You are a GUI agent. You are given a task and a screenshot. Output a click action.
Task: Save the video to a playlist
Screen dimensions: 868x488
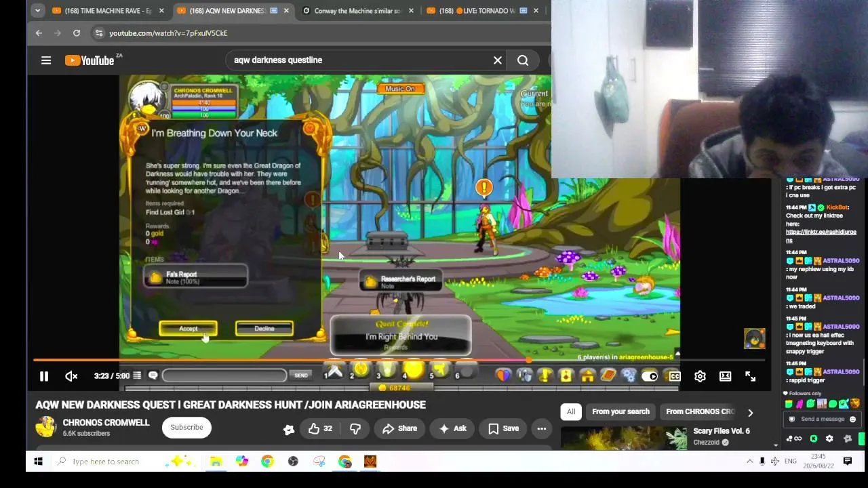click(503, 428)
